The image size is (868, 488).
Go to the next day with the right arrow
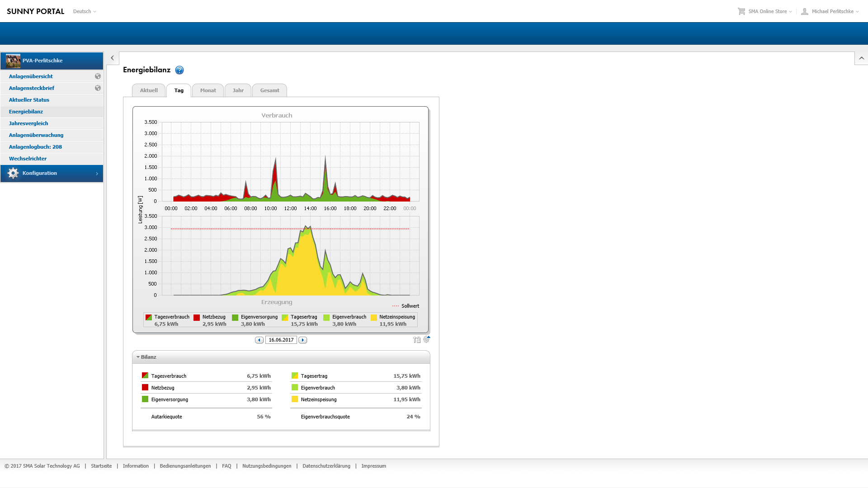pos(303,340)
